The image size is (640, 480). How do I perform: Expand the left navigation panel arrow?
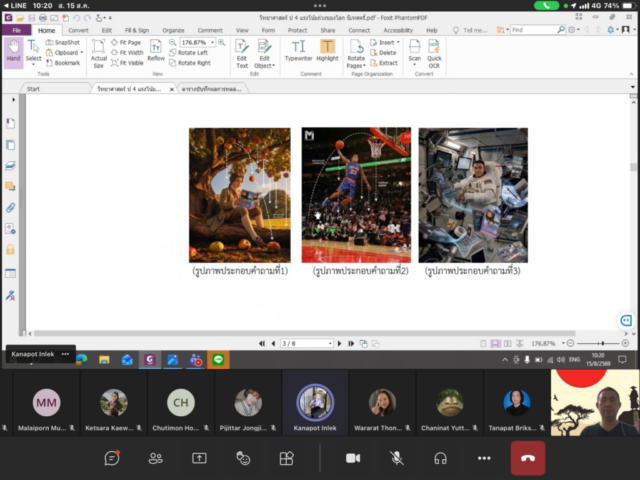pyautogui.click(x=13, y=100)
